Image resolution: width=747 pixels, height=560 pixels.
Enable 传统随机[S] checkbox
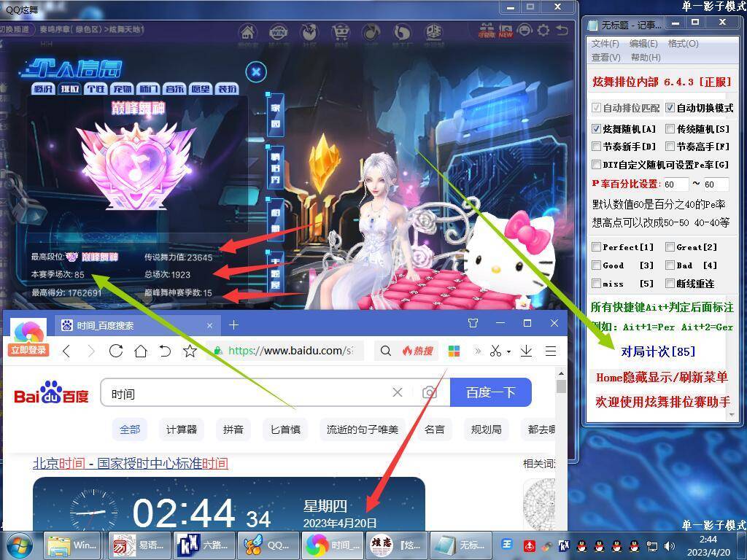coord(670,129)
